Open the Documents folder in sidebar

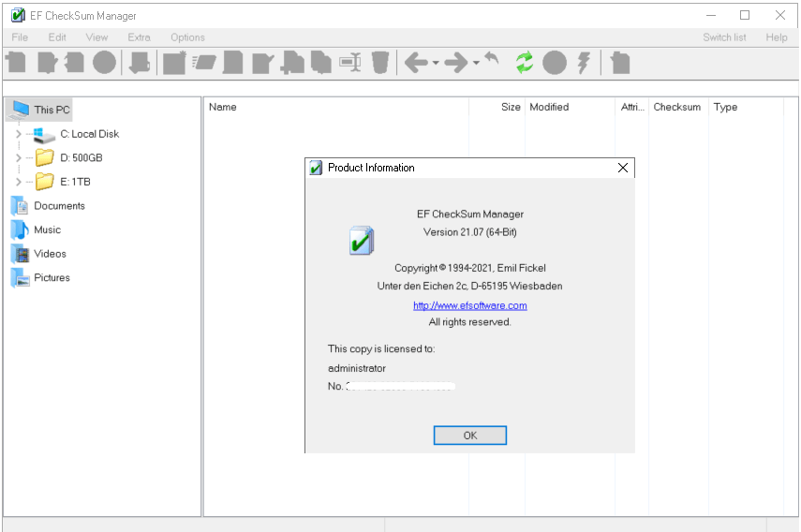[59, 206]
